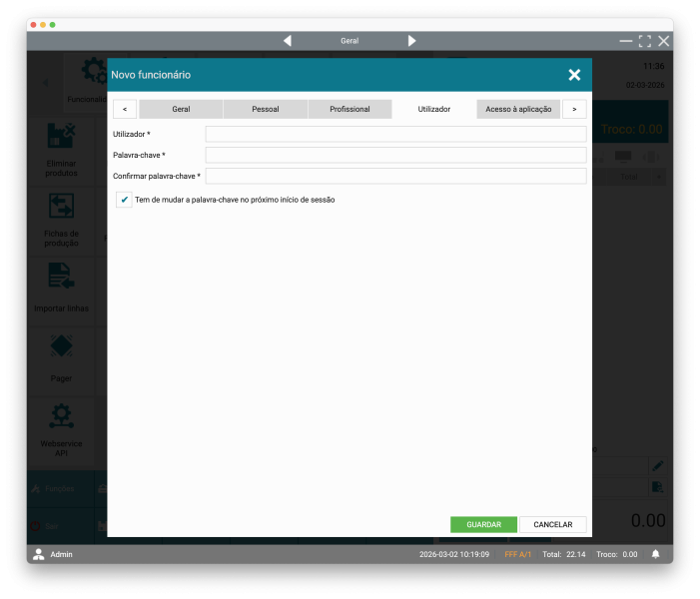Close the Novo funcionário dialog
The image size is (700, 599).
(574, 75)
